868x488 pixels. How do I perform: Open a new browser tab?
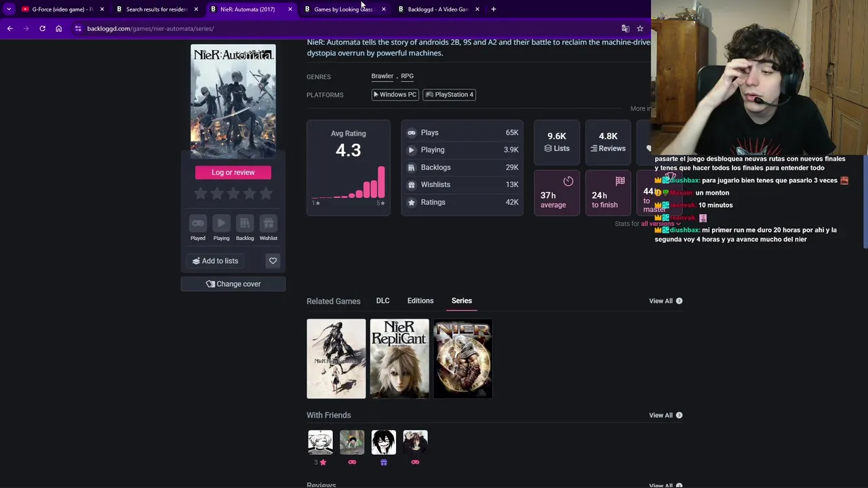pos(493,9)
